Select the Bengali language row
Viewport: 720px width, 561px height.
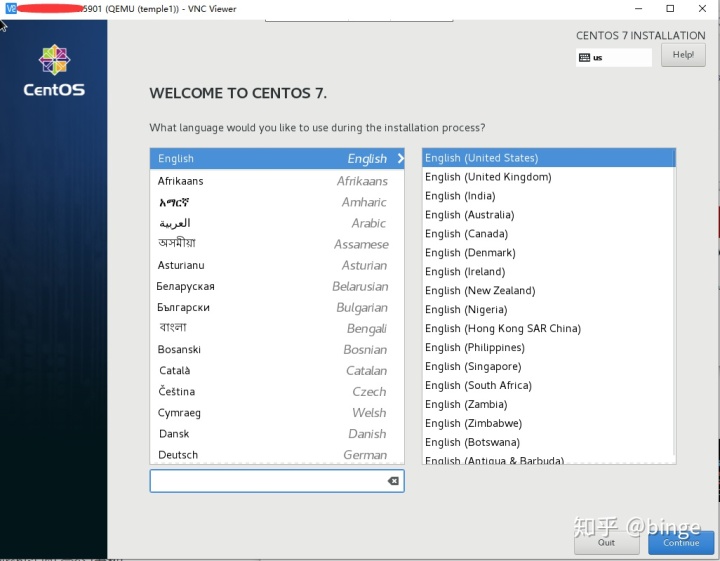click(277, 328)
